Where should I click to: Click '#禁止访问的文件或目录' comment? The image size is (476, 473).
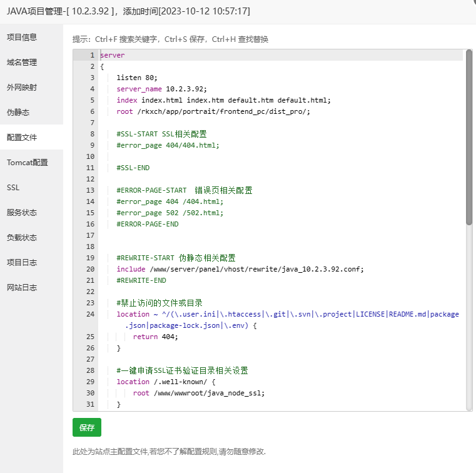[160, 303]
